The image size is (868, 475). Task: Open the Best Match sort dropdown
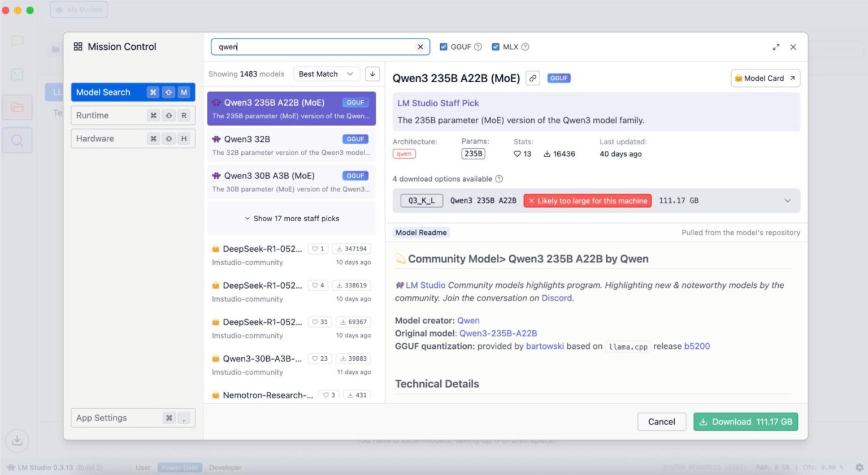click(x=327, y=74)
